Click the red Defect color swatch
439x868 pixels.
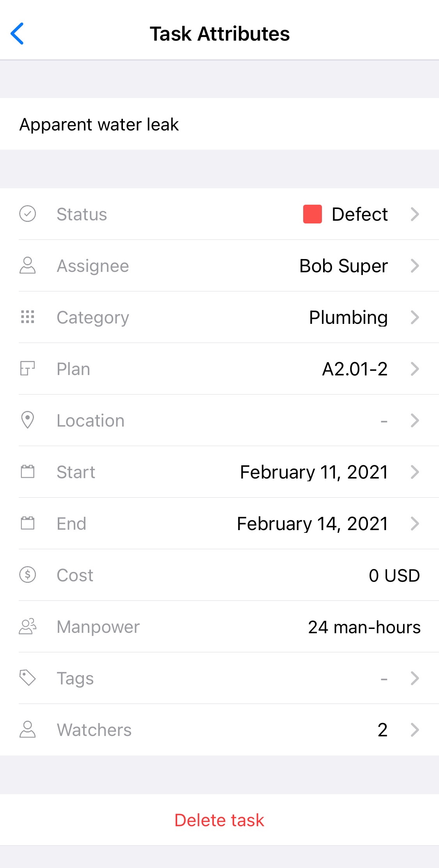click(313, 214)
